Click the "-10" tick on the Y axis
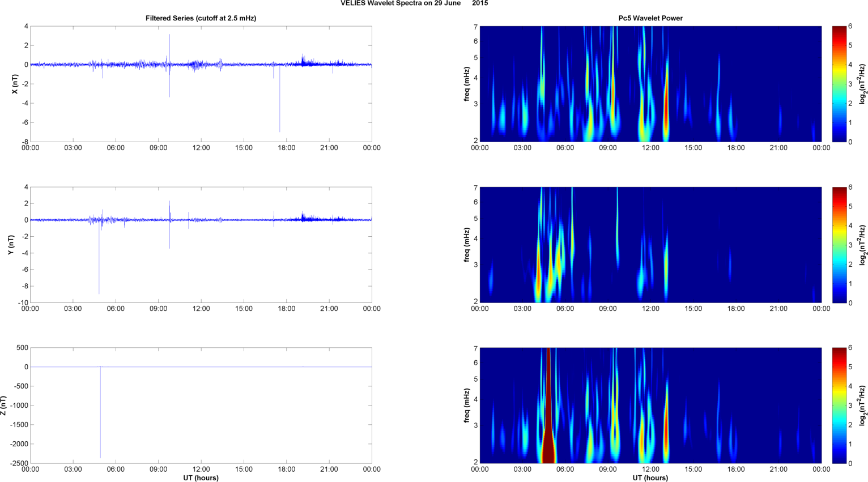The image size is (868, 482). tap(23, 302)
